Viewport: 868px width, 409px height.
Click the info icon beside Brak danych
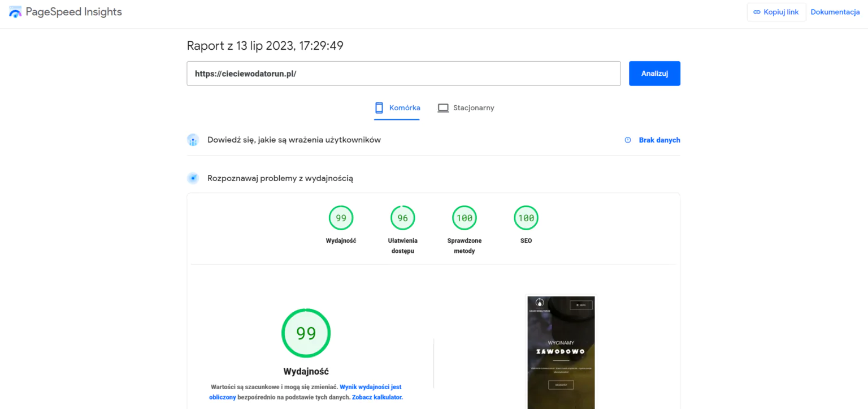click(x=627, y=140)
